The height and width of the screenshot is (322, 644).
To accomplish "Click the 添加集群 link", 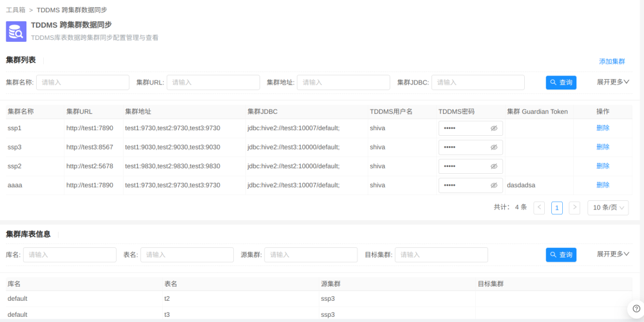I will point(612,62).
